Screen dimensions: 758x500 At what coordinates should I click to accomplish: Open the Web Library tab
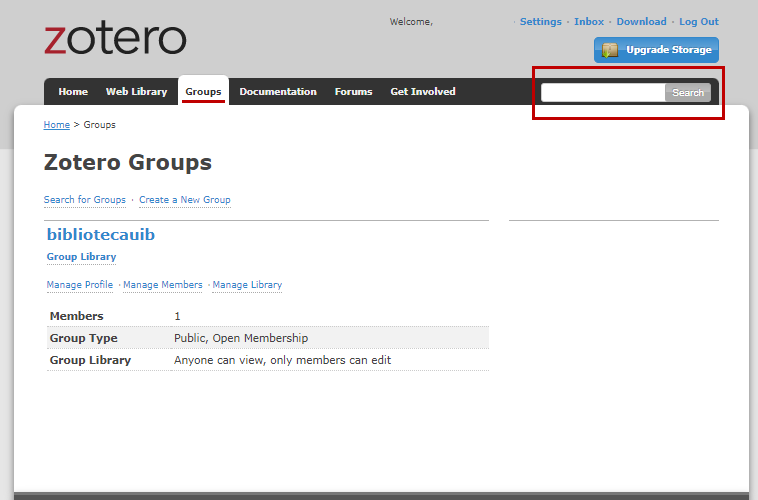(x=136, y=91)
